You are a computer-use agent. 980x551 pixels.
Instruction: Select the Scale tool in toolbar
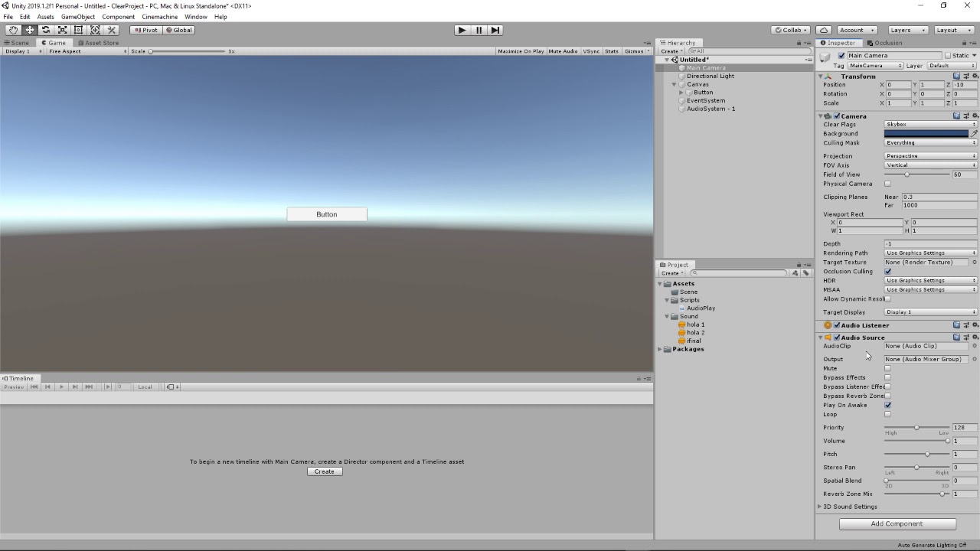63,30
